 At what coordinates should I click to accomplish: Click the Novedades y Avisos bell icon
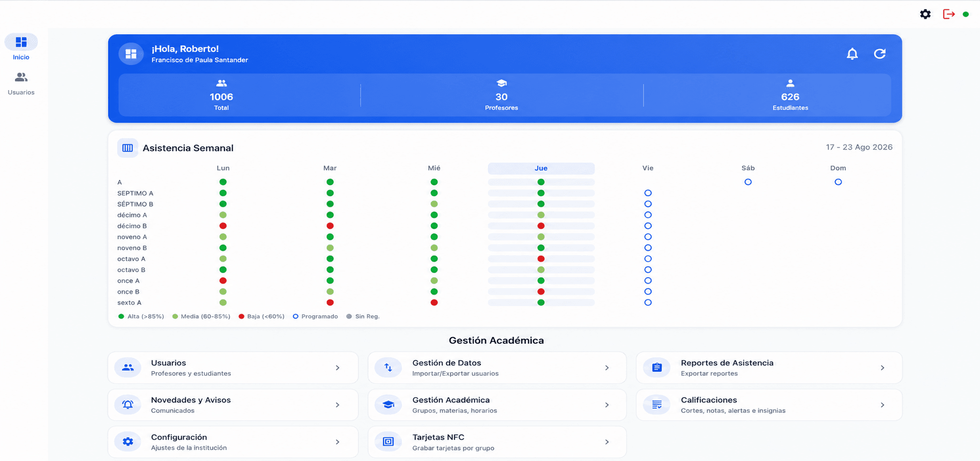[x=128, y=405]
